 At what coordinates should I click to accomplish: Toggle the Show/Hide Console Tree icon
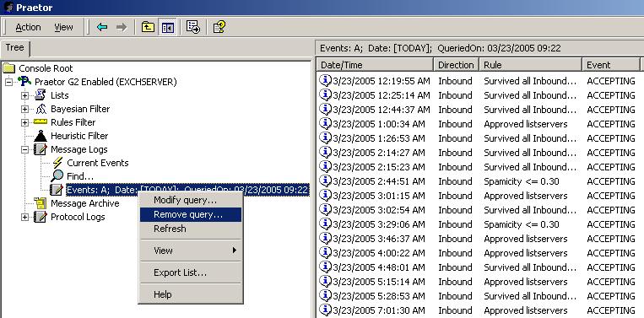pos(168,28)
